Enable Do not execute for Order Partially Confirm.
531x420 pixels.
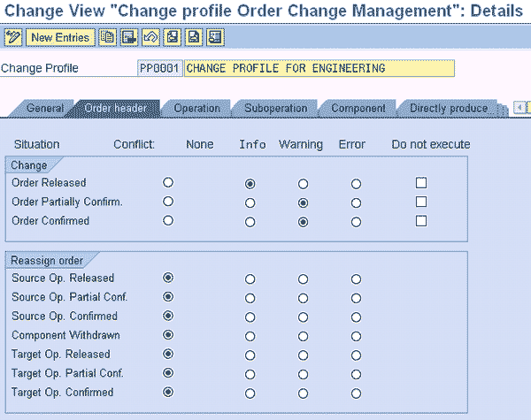(x=421, y=202)
